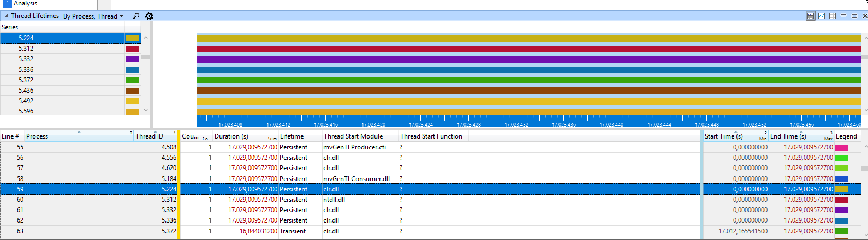Select the row with Thread ID 5.336
The image size is (868, 240).
coord(431,220)
